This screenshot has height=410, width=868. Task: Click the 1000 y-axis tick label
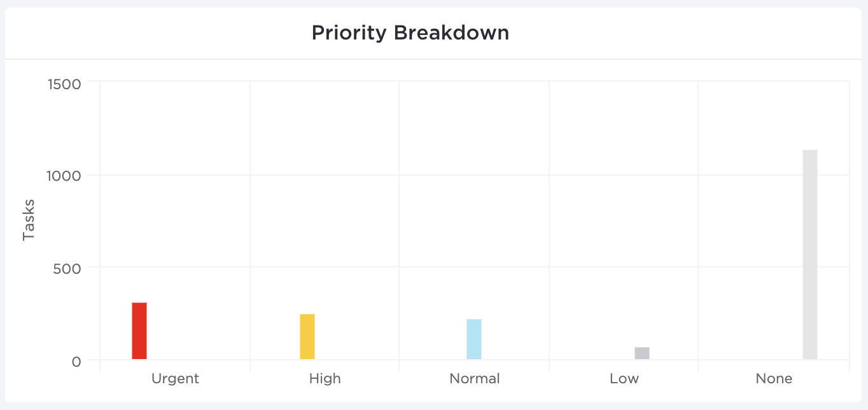click(64, 176)
